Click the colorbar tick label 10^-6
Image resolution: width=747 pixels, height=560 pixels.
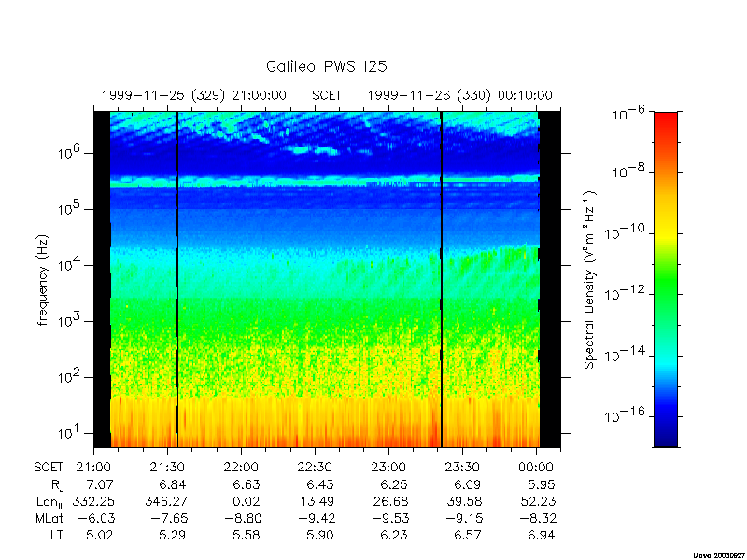tap(628, 114)
